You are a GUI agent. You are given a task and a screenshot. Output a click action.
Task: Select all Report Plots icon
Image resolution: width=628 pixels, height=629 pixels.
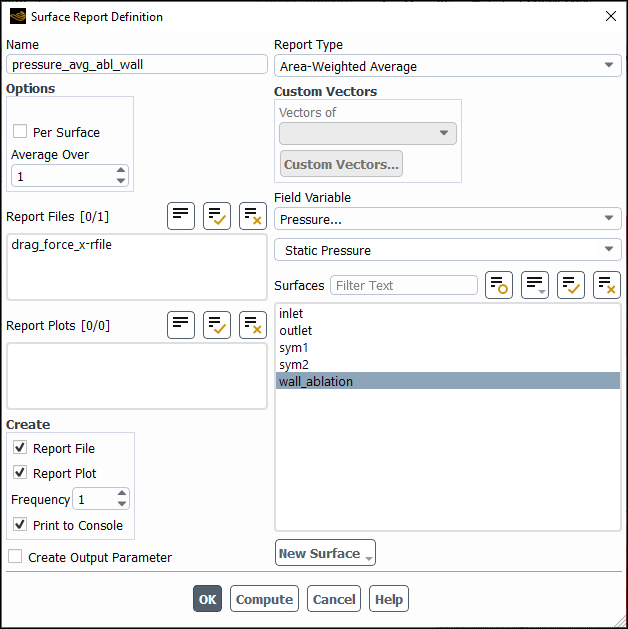point(217,325)
